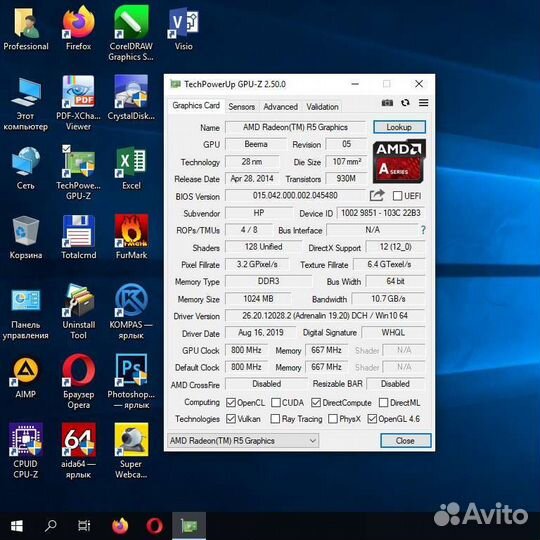Viewport: 540px width, 540px height.
Task: Expand the AMD Radeon R5 Graphics dropdown
Action: coord(243,440)
